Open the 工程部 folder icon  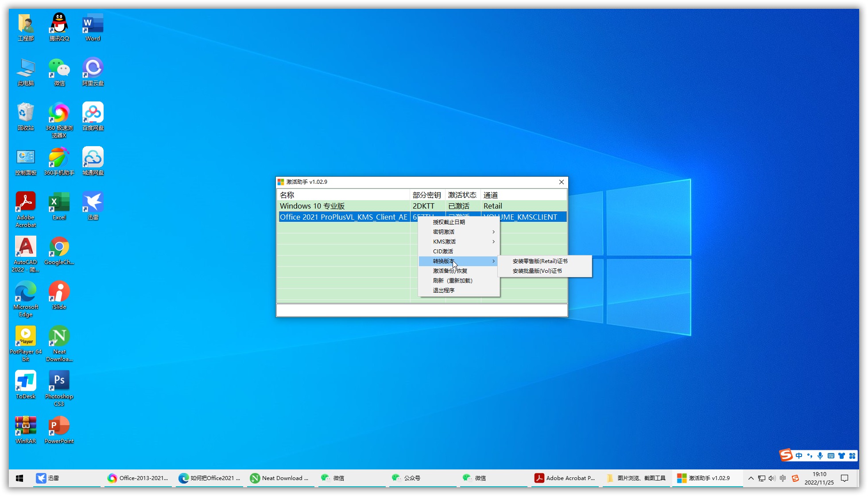point(26,27)
